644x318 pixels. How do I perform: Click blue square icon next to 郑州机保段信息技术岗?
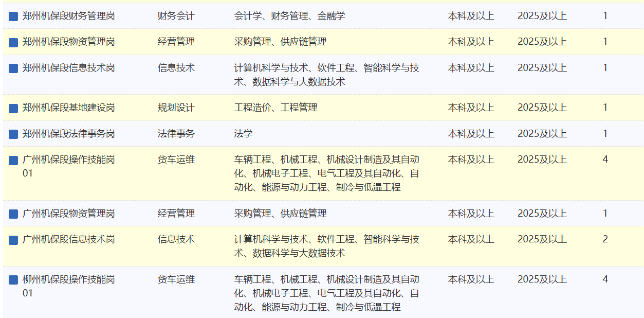[x=13, y=68]
